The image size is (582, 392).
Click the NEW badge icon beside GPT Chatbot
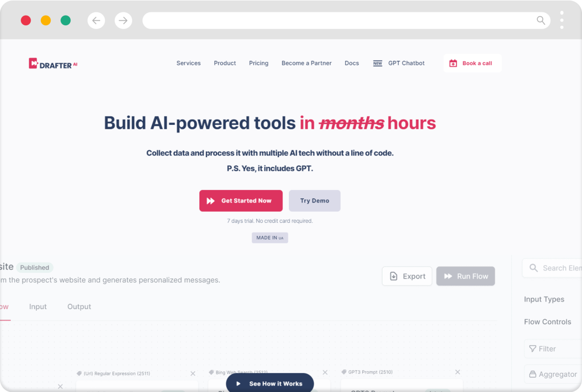pos(377,64)
